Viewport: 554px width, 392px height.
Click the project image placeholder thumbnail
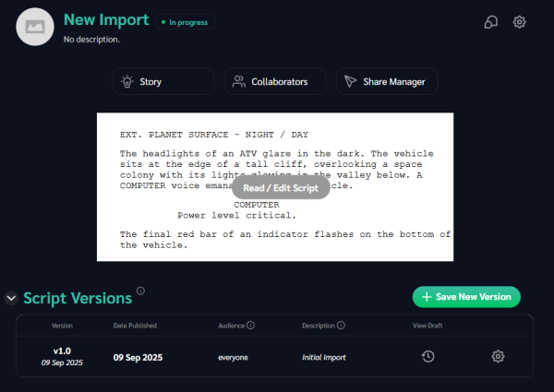pyautogui.click(x=35, y=27)
